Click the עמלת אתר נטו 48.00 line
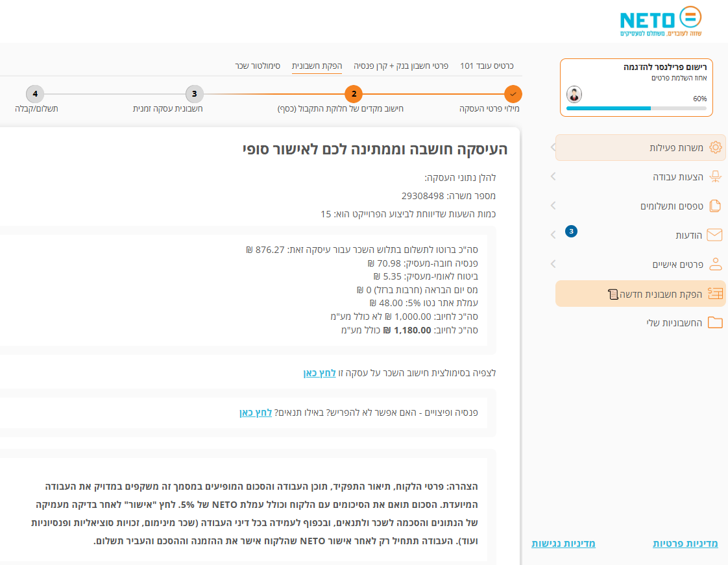 click(424, 303)
